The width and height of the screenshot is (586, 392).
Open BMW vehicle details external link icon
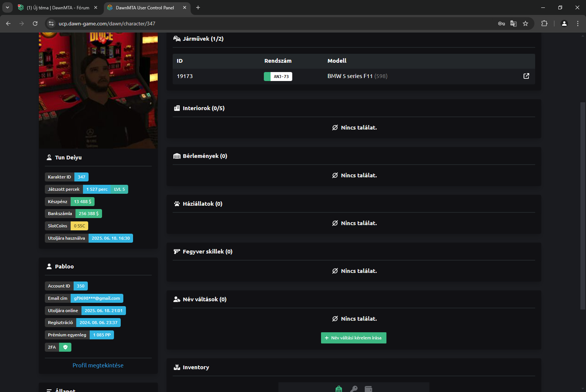(x=526, y=76)
